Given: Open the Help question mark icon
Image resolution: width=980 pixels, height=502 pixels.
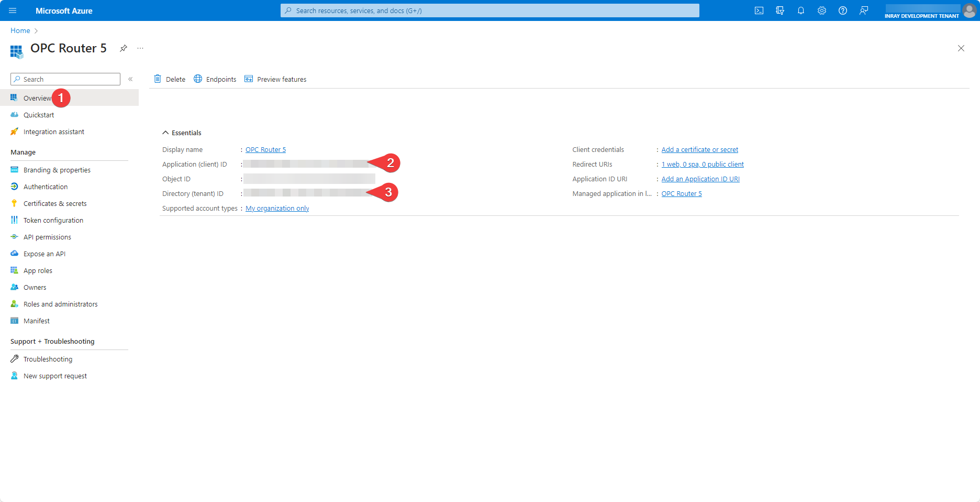Looking at the screenshot, I should pos(842,10).
